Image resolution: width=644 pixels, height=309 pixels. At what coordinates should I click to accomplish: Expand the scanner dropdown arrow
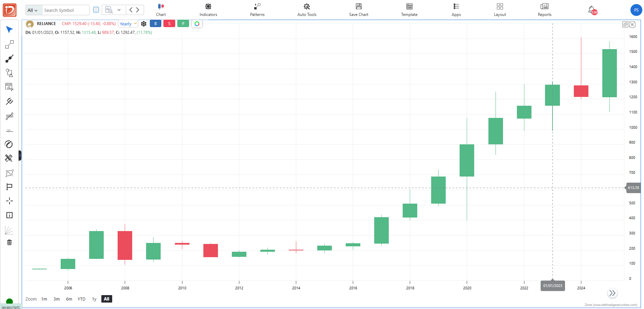click(x=119, y=10)
